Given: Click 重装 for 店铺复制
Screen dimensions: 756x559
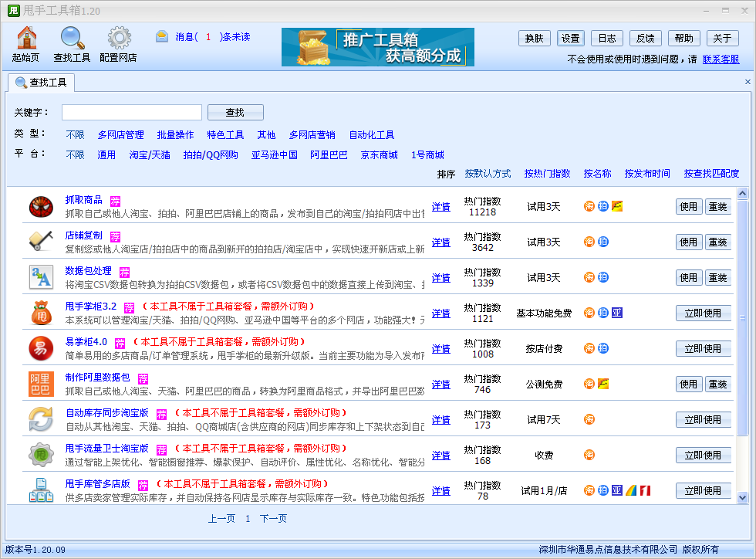Looking at the screenshot, I should 718,242.
